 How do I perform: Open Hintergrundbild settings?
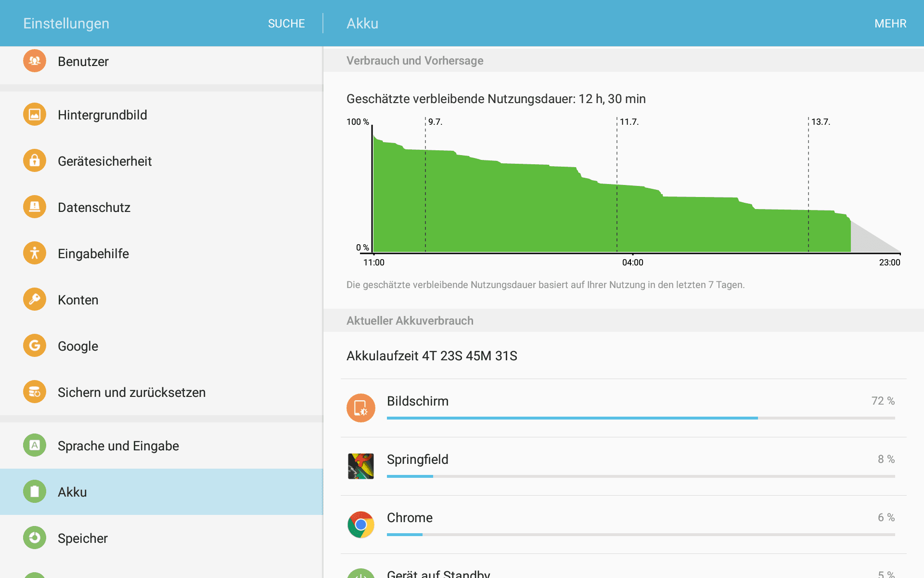(x=161, y=115)
